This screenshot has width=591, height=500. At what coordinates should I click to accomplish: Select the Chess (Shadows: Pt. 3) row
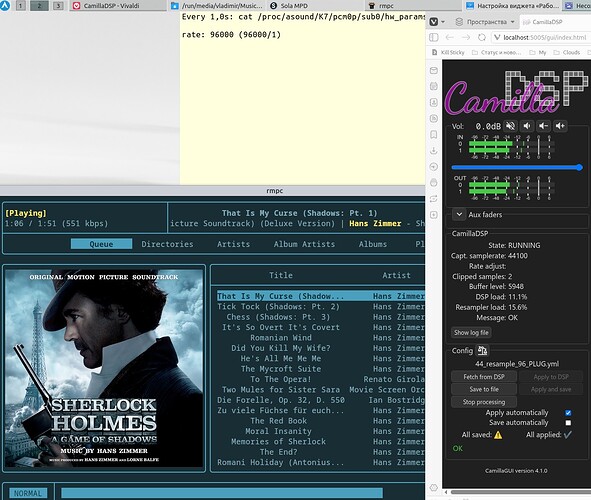pyautogui.click(x=321, y=317)
